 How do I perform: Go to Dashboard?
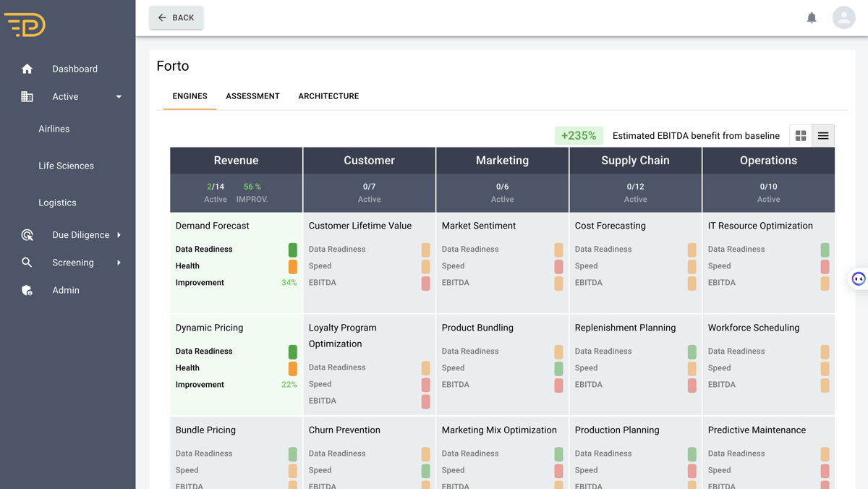75,69
